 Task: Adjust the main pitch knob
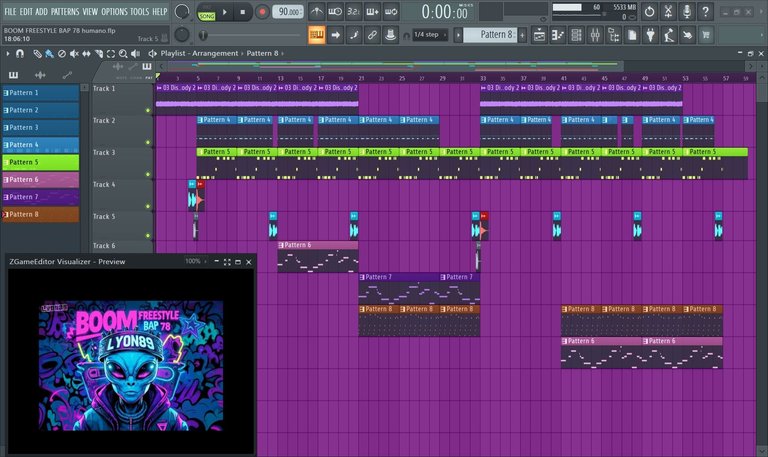(x=182, y=34)
